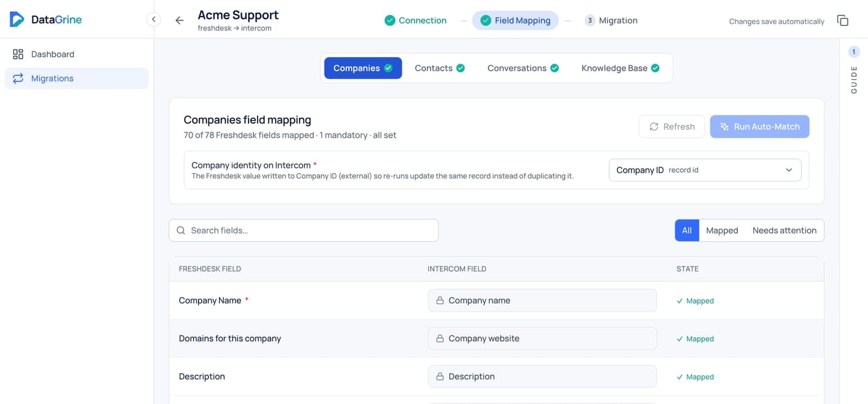Click the "Acme Support" migration title
The width and height of the screenshot is (868, 404).
click(238, 15)
